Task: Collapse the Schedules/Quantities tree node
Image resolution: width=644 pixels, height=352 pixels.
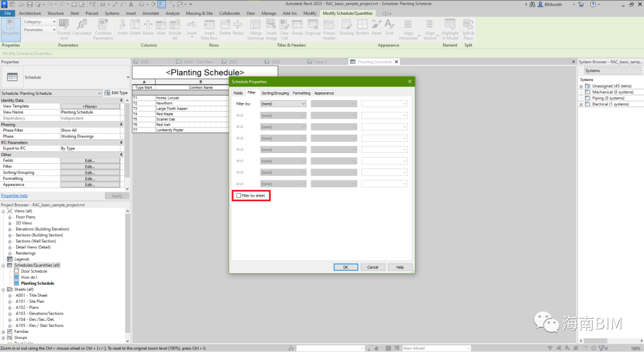Action: coord(4,266)
